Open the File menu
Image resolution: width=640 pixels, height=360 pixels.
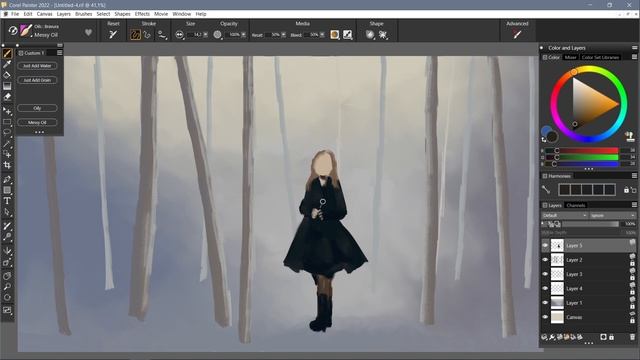tap(15, 14)
